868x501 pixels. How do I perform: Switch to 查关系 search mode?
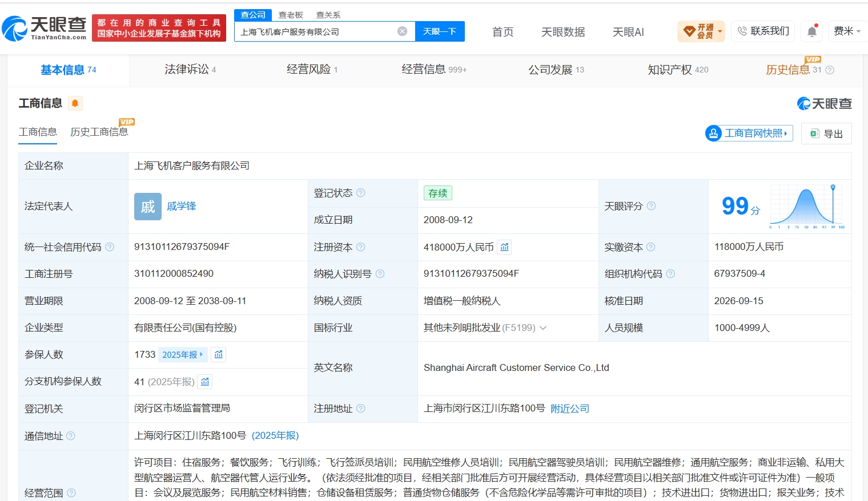pyautogui.click(x=328, y=15)
